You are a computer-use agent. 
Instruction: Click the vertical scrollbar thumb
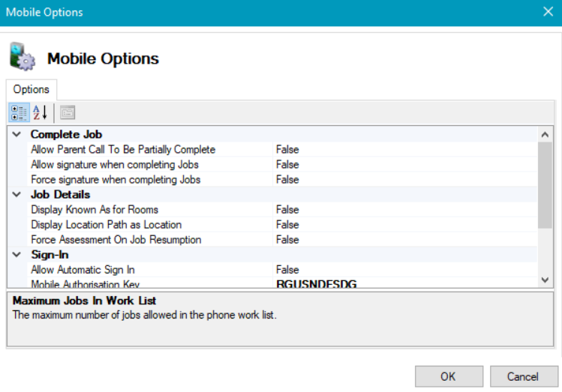click(545, 184)
